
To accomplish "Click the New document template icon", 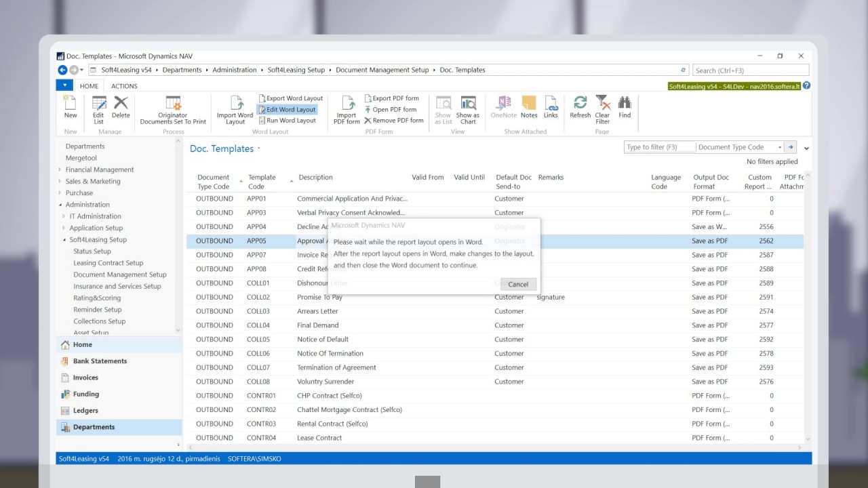I will click(x=71, y=107).
